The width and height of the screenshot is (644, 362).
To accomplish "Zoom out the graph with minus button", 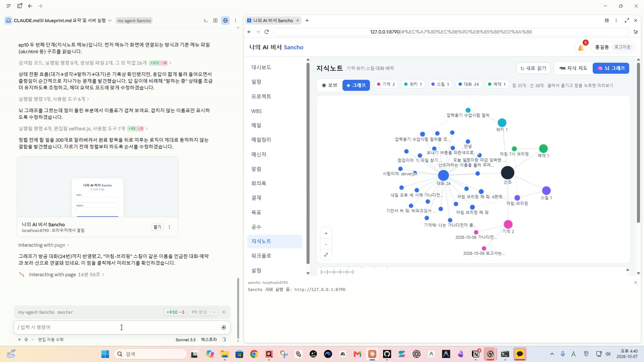I will 326,244.
